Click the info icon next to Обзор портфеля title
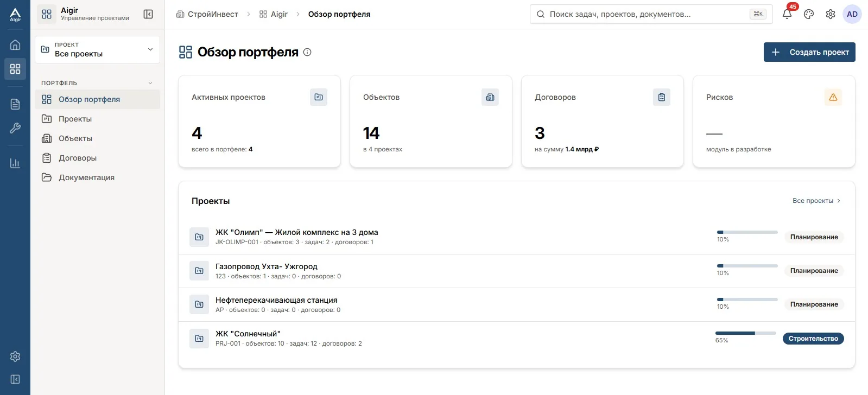Viewport: 868px width, 395px height. pyautogui.click(x=307, y=52)
